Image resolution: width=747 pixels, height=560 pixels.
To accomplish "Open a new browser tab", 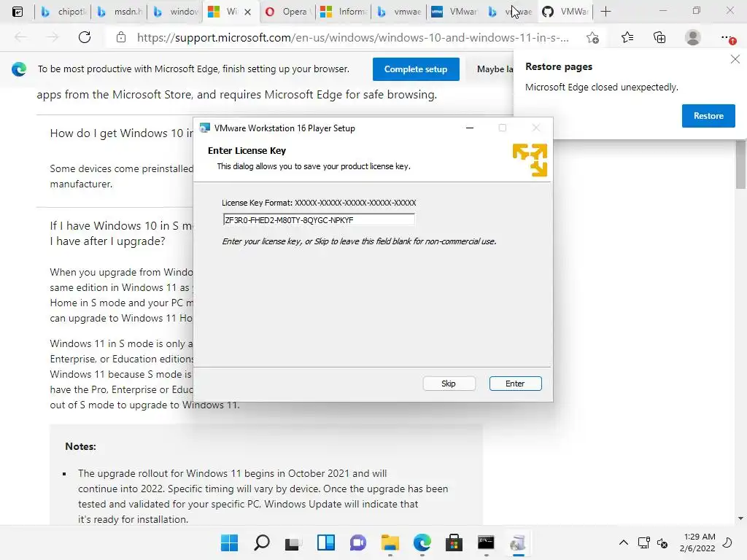I will (x=605, y=12).
